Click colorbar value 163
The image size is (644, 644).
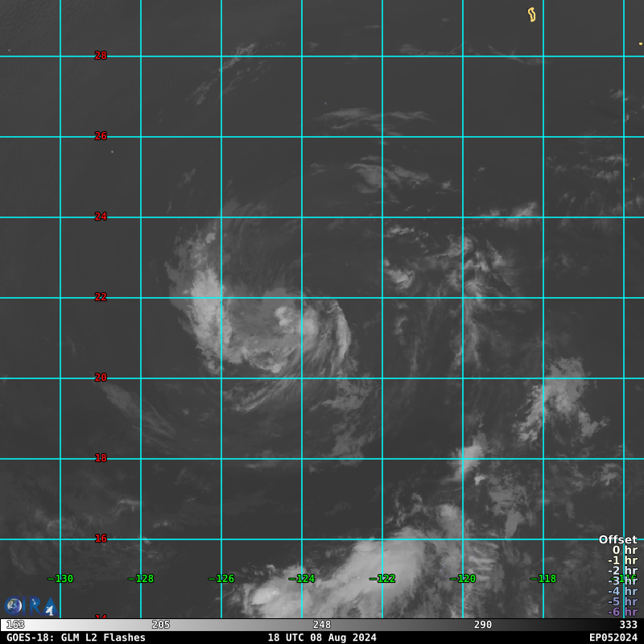click(15, 625)
